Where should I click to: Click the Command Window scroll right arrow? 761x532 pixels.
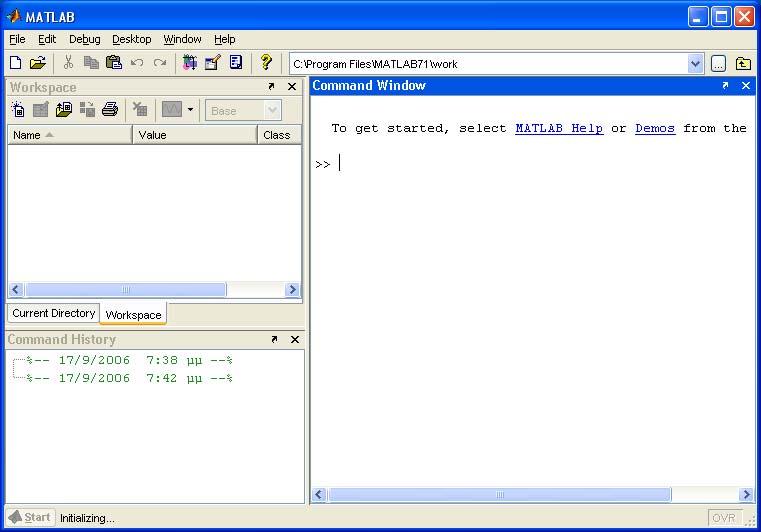[x=746, y=495]
